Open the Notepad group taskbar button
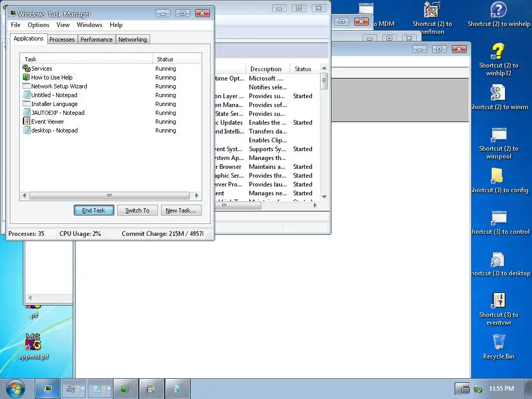 (x=99, y=389)
